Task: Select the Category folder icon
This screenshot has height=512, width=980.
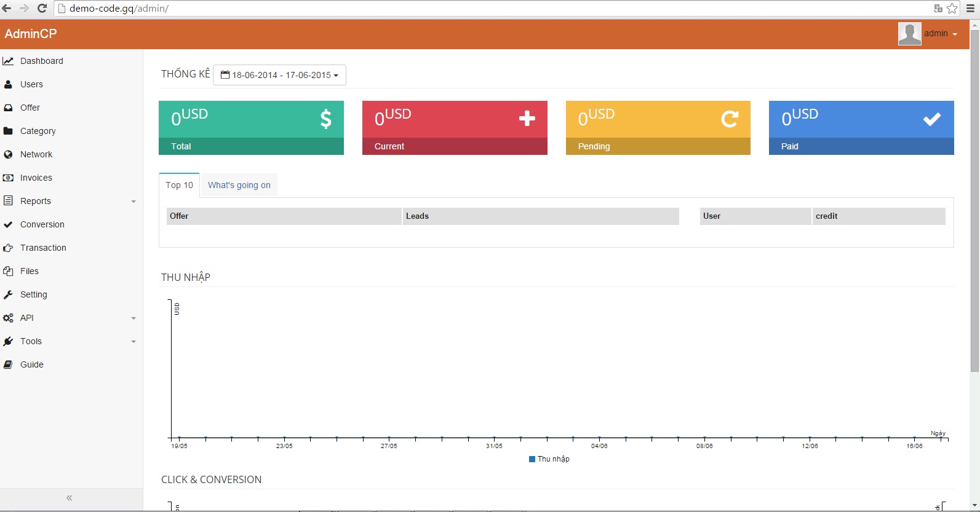Action: coord(8,131)
